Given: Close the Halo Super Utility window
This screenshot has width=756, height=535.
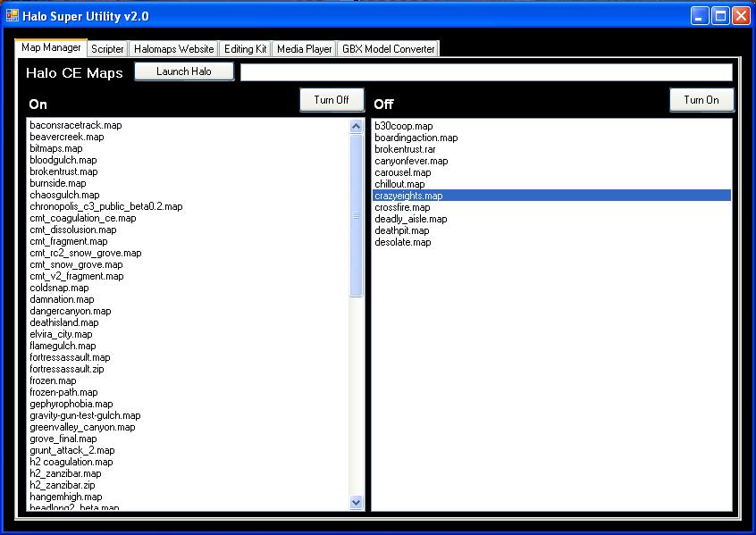Looking at the screenshot, I should (741, 16).
